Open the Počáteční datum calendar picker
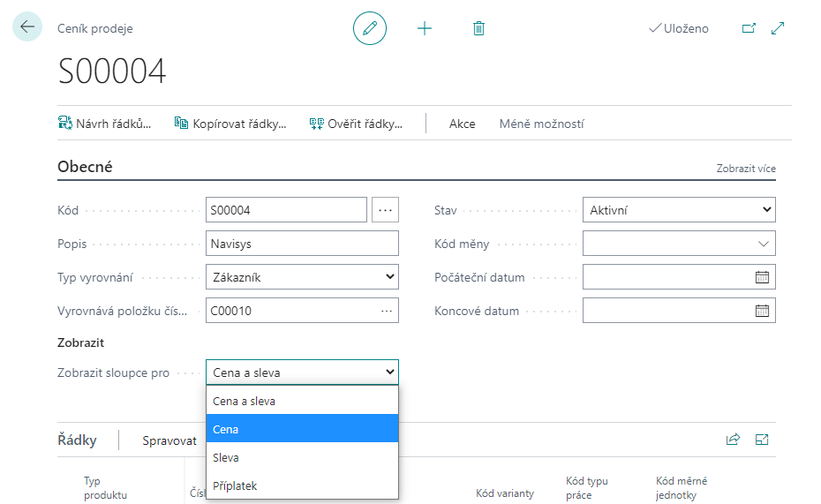The width and height of the screenshot is (821, 504). click(x=763, y=277)
